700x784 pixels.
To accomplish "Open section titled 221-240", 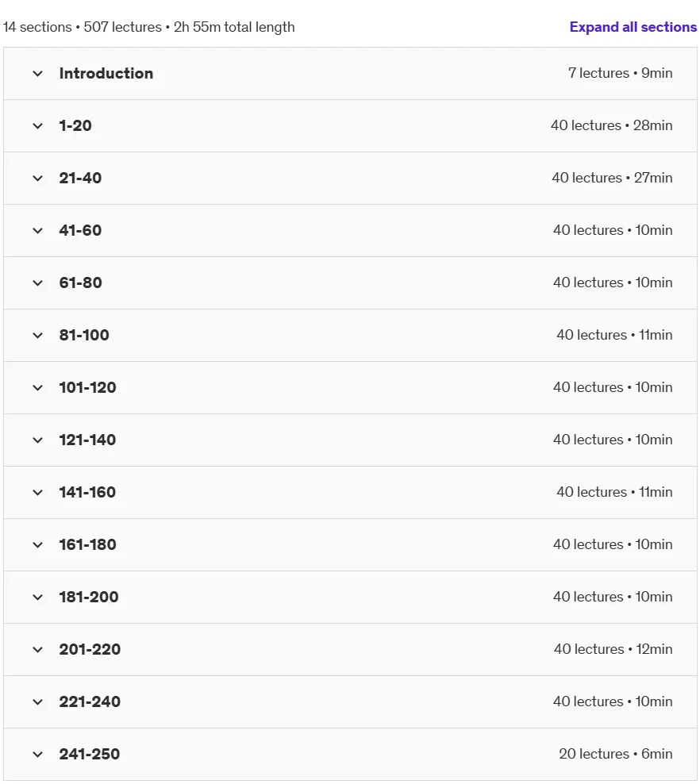I will tap(90, 702).
